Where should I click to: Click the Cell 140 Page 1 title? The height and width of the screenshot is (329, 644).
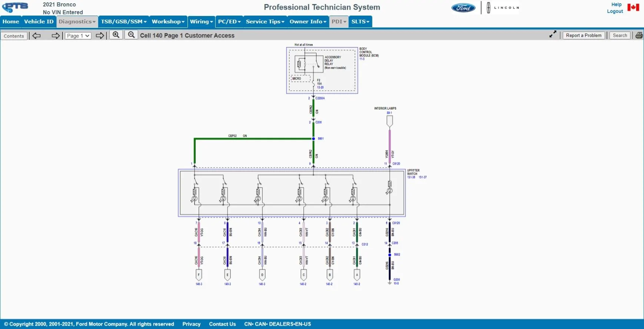187,36
